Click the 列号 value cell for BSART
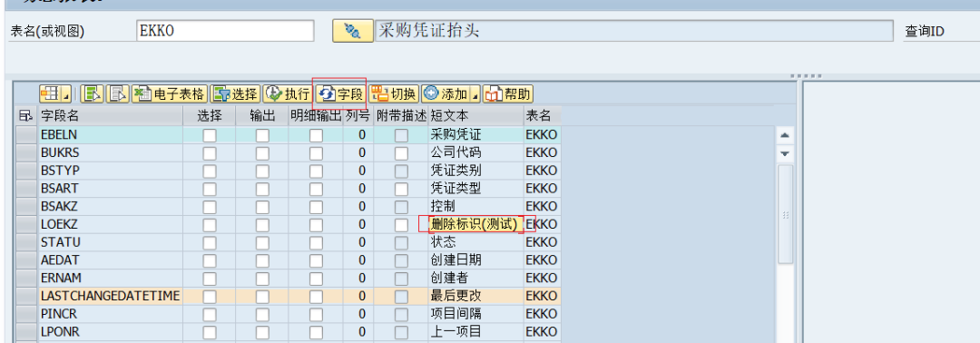Screen dimensions: 980x343 click(358, 189)
